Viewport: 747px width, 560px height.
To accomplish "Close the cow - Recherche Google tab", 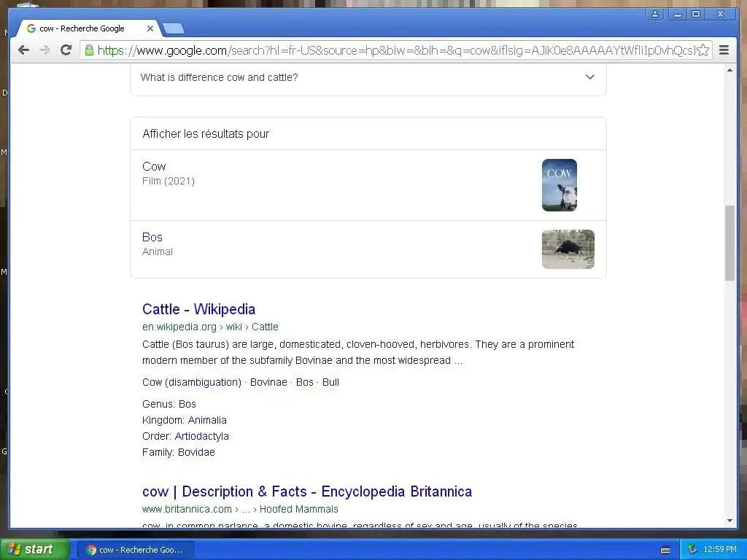I will [x=150, y=28].
